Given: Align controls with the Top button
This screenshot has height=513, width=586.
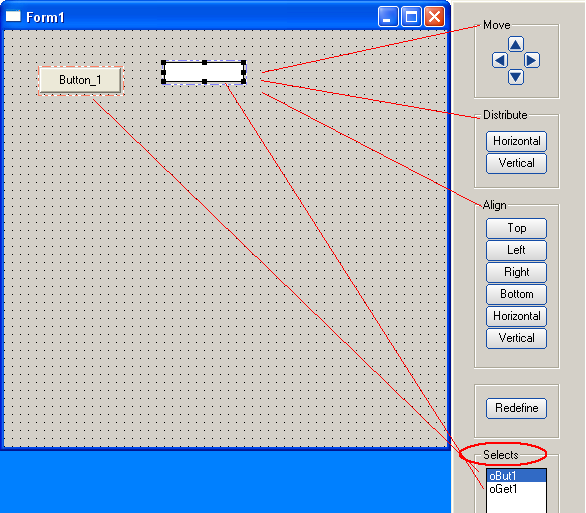Looking at the screenshot, I should 516,228.
